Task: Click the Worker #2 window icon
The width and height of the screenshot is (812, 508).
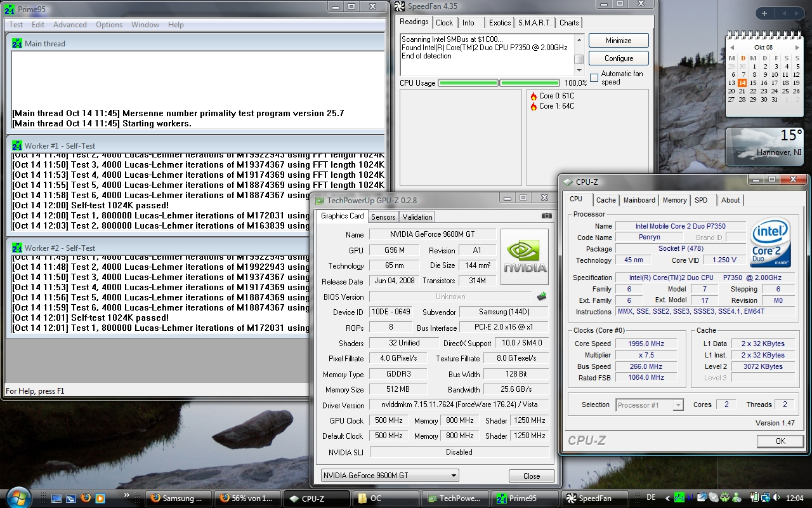Action: pos(17,248)
